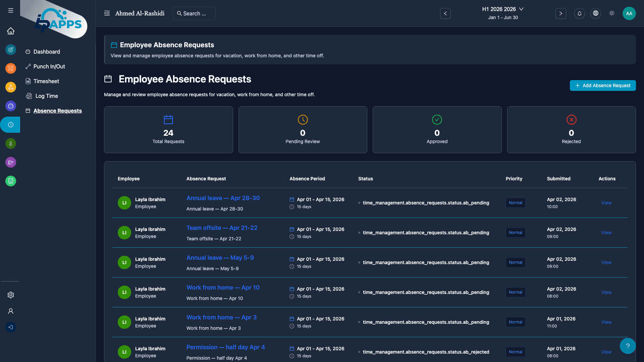This screenshot has width=644, height=362.
Task: Toggle the hamburger menu at top left
Action: pos(11,10)
